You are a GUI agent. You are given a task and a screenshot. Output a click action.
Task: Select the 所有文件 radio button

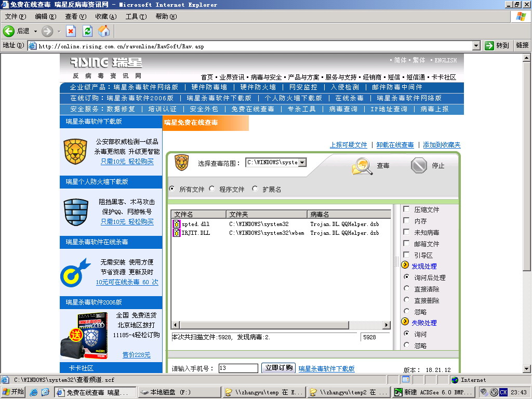[172, 188]
